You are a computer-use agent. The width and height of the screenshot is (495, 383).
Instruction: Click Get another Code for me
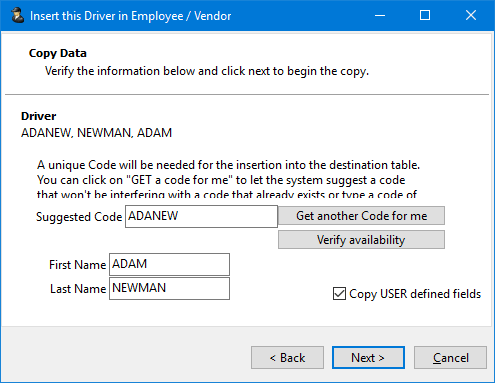click(361, 216)
